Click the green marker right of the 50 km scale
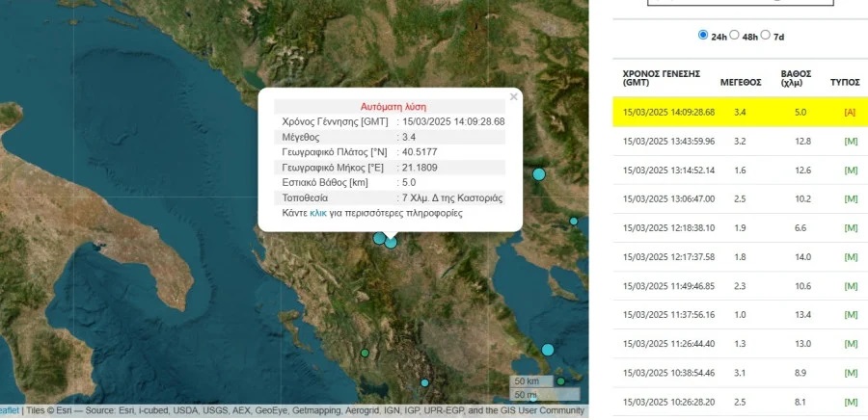Screen dimensions: 868x420 click(x=560, y=381)
